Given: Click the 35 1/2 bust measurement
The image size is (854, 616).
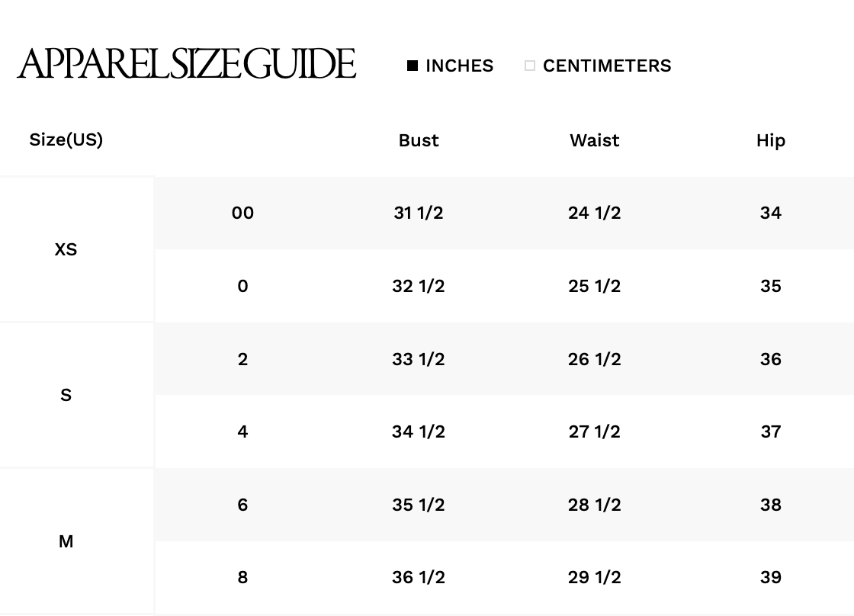Looking at the screenshot, I should tap(419, 505).
